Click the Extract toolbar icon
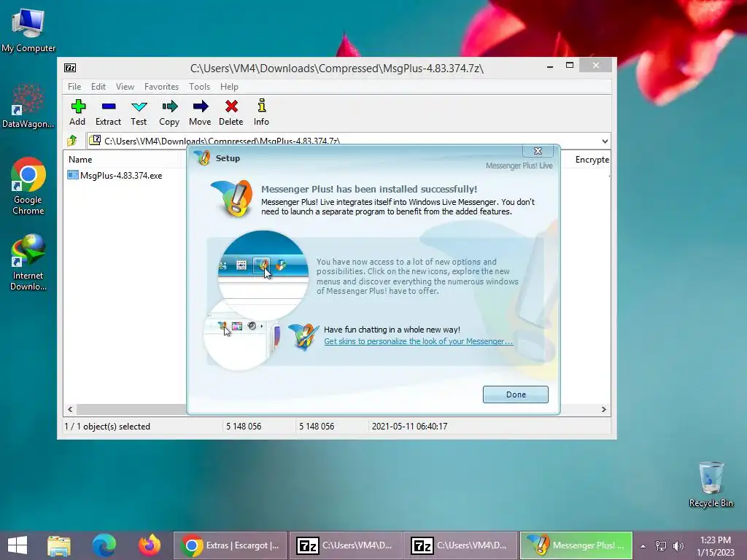Screen dimensions: 747x560 109,106
